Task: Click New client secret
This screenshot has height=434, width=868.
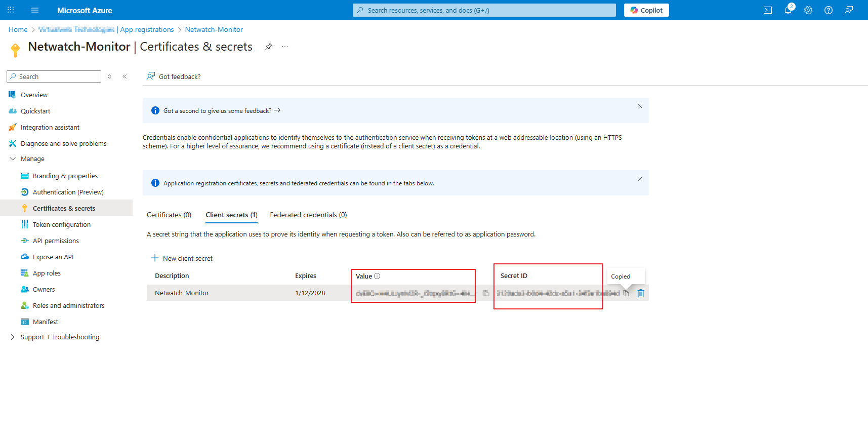Action: click(182, 258)
